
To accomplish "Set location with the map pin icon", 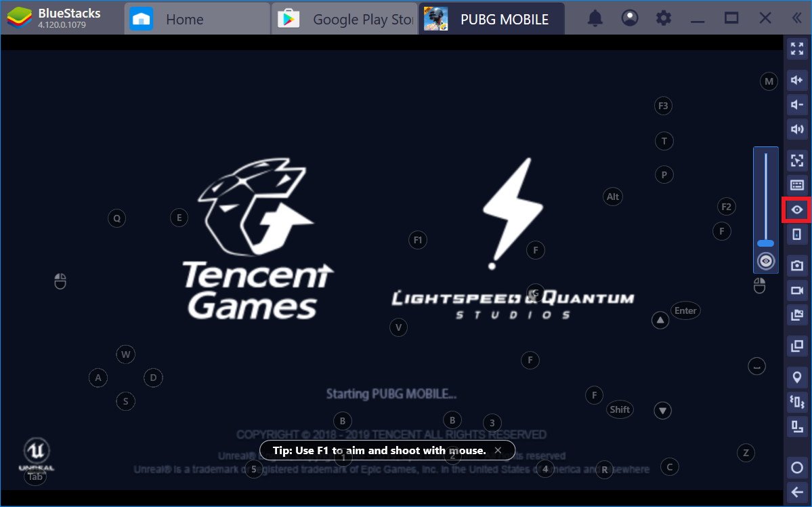I will click(797, 377).
